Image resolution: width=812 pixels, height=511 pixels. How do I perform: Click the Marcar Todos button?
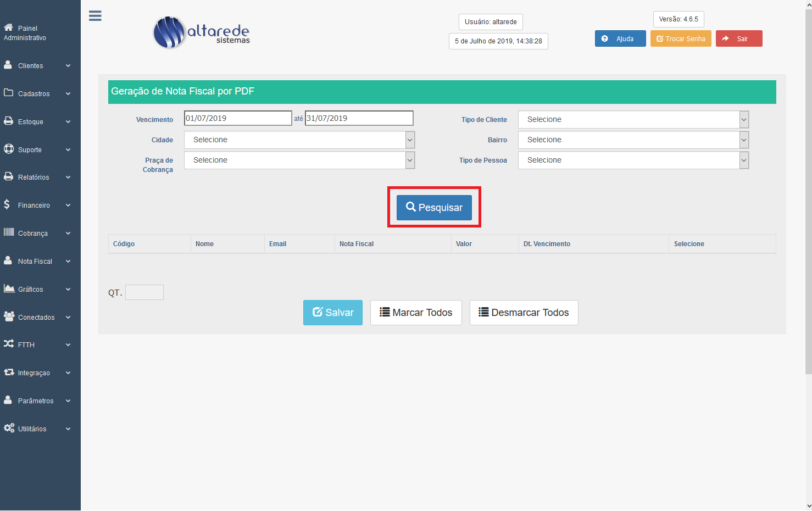(x=416, y=313)
